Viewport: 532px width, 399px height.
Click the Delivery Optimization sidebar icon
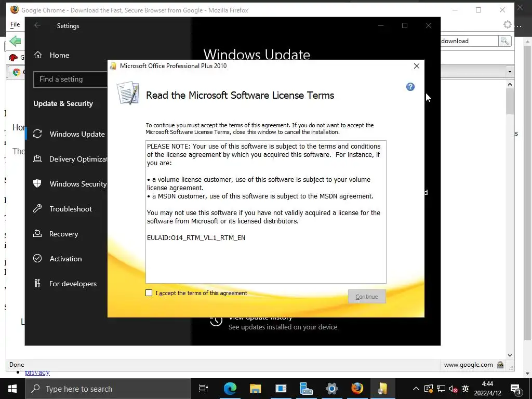click(37, 158)
